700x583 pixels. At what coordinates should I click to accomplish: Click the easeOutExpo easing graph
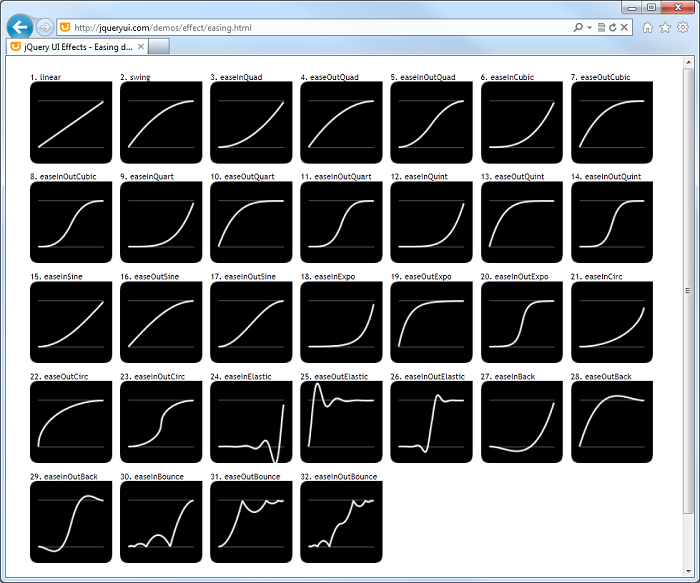coord(431,322)
